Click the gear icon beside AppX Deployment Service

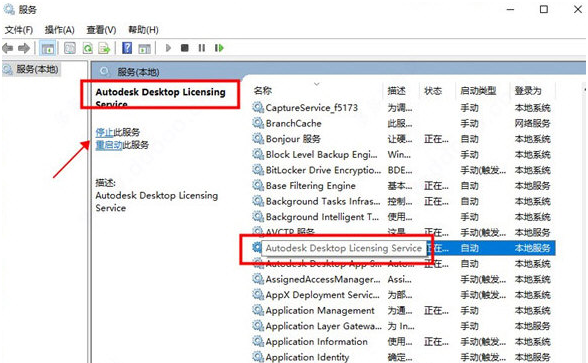(x=258, y=295)
